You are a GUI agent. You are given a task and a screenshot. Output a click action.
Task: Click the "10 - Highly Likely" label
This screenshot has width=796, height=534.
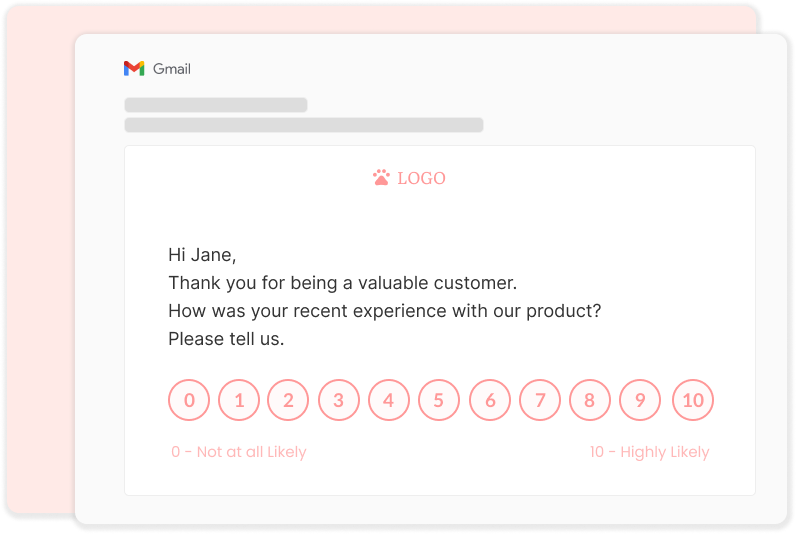click(x=649, y=452)
